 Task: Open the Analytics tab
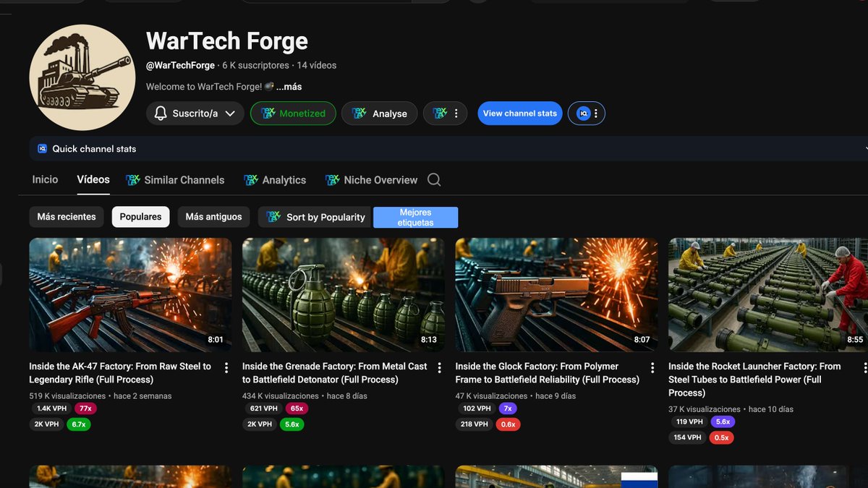coord(275,180)
